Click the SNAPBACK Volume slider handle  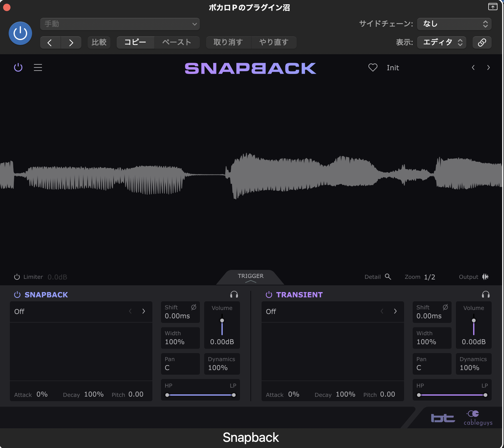pos(222,320)
